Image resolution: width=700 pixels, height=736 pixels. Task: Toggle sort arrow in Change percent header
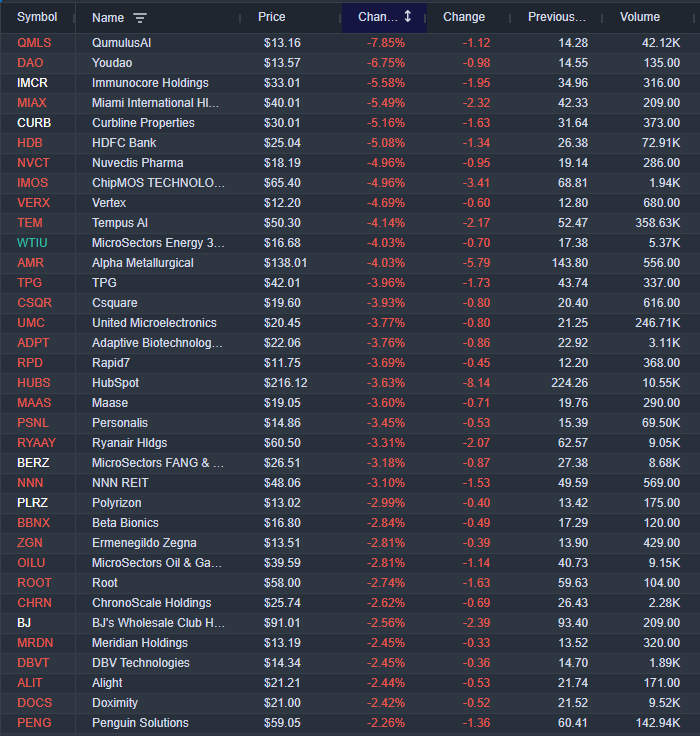[x=408, y=16]
